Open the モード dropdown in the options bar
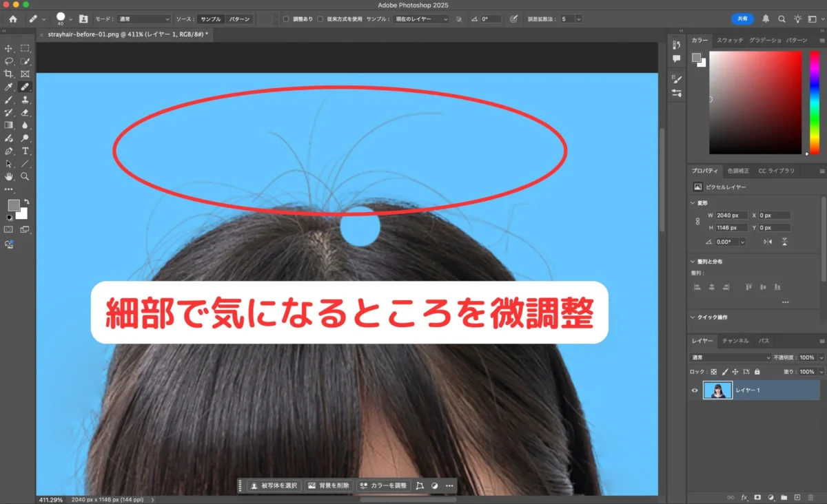This screenshot has height=504, width=827. [143, 19]
